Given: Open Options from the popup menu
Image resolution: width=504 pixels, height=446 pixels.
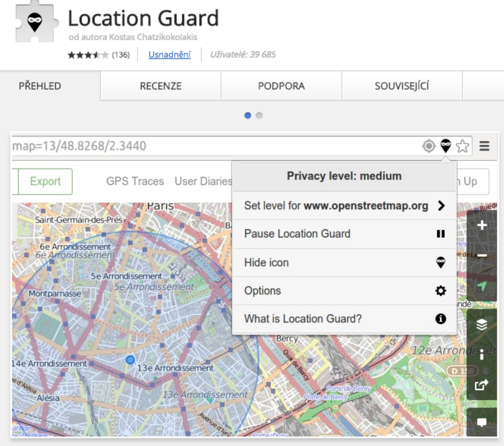Looking at the screenshot, I should pyautogui.click(x=344, y=291).
